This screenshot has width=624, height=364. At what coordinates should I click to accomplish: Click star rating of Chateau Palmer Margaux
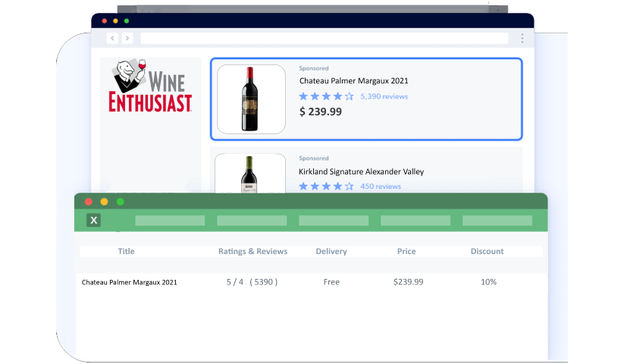pos(326,96)
